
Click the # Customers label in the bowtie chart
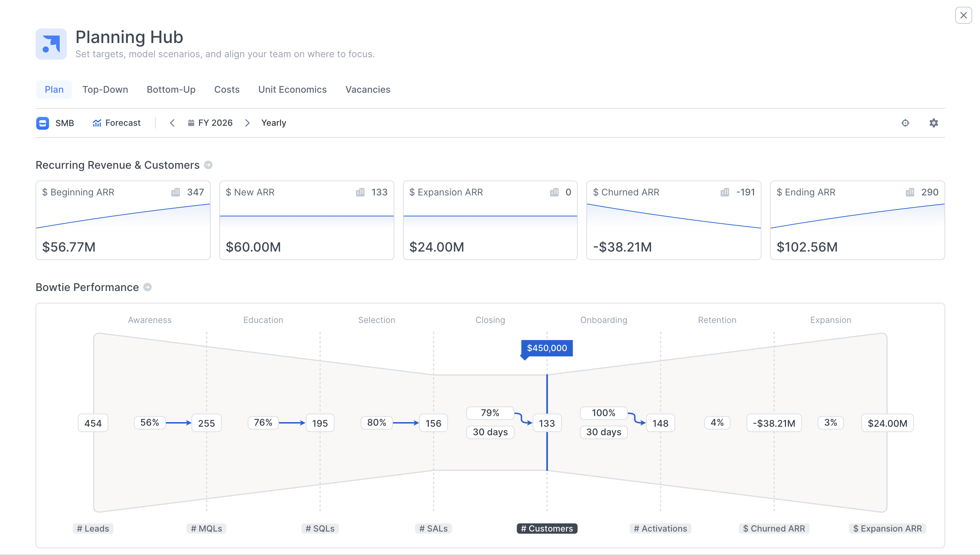[x=546, y=528]
